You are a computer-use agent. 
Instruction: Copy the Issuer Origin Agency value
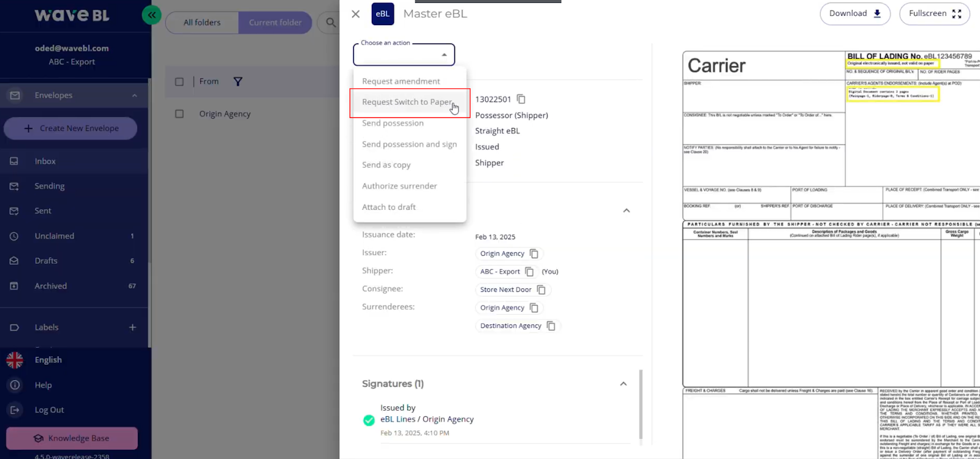coord(534,253)
